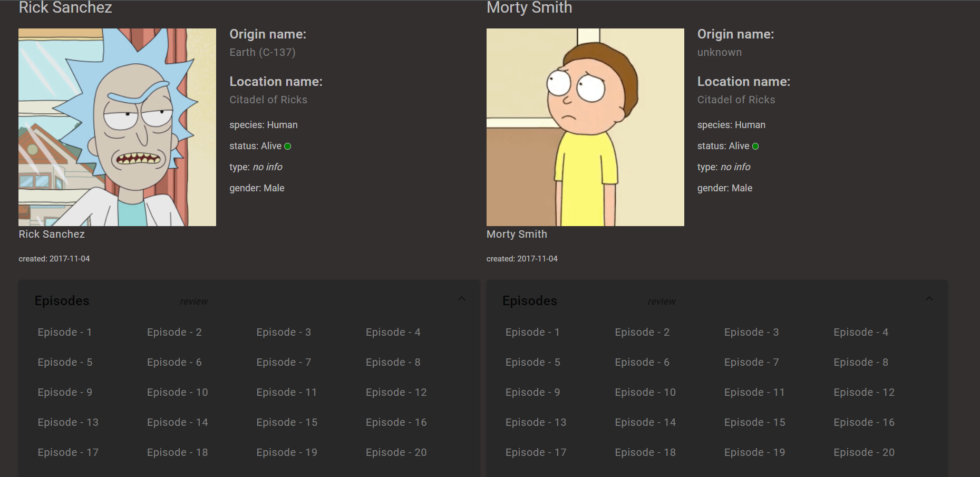The height and width of the screenshot is (477, 980).
Task: Open Episode - 20 from Morty's episode list
Action: click(864, 452)
